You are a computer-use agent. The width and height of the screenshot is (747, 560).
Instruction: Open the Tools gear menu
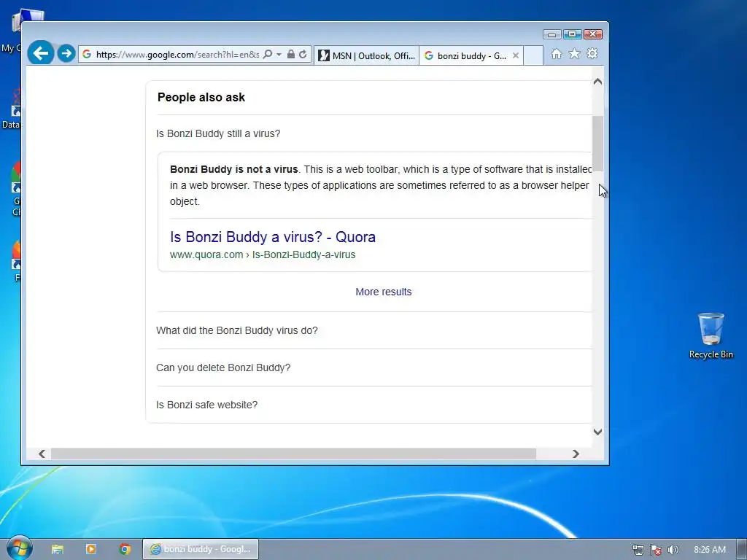(592, 53)
